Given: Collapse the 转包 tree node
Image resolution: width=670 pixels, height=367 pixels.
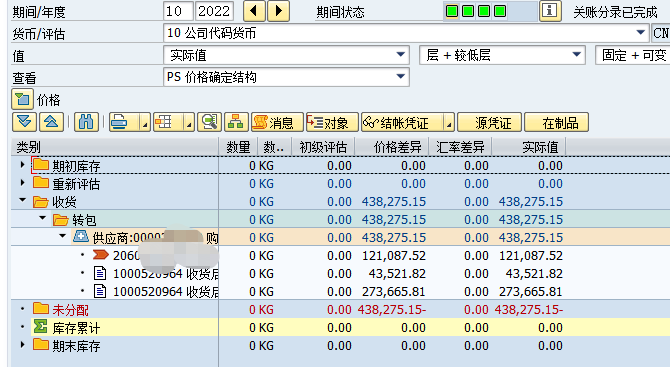Looking at the screenshot, I should tap(42, 218).
